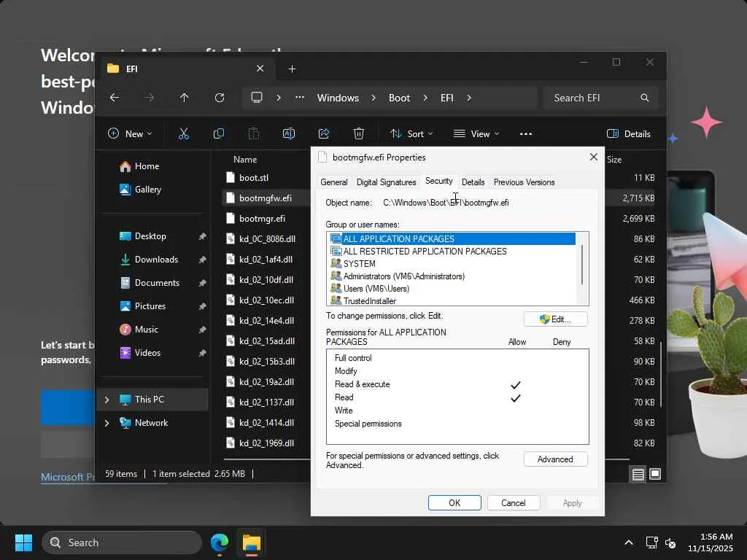Click chevron after Windows in breadcrumb
Screen dimensions: 747x560
coord(373,98)
